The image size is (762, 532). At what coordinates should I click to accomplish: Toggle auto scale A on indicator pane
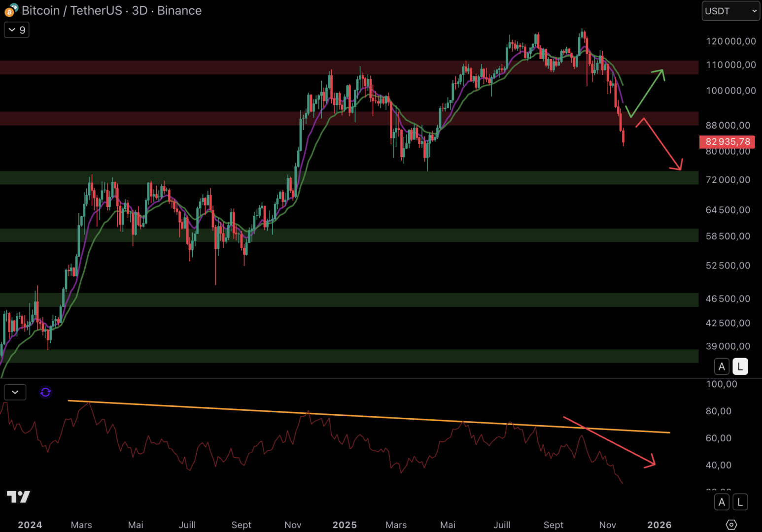(x=722, y=502)
